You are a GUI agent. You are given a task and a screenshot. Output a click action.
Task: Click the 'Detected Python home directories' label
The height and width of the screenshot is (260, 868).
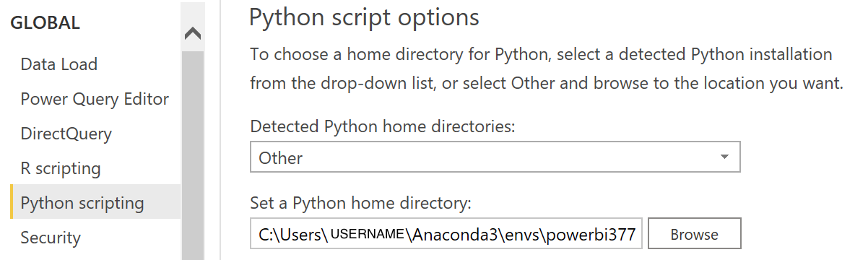(383, 126)
